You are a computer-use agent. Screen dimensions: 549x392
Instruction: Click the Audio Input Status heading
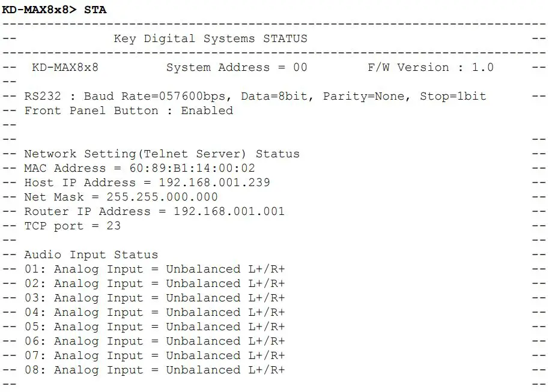point(91,255)
